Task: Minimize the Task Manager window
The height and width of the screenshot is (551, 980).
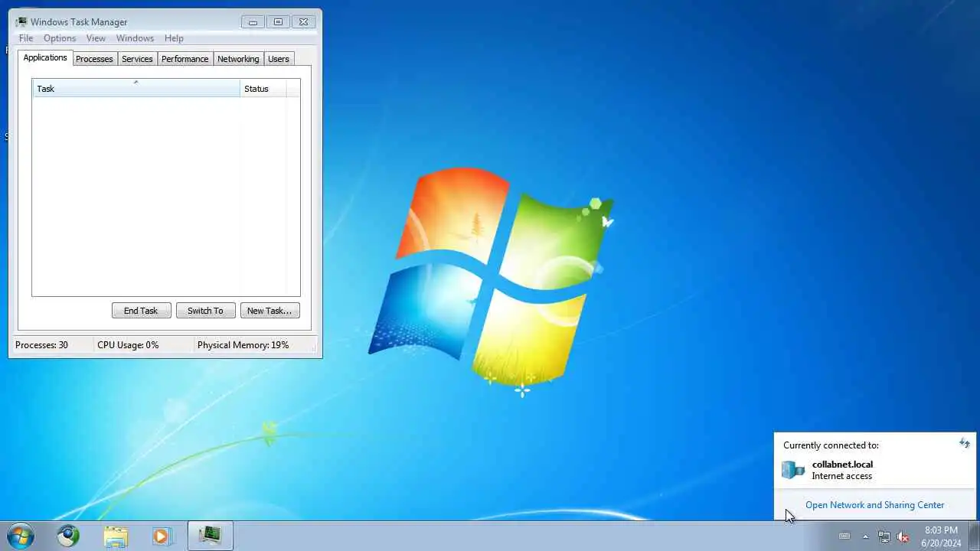Action: tap(253, 22)
